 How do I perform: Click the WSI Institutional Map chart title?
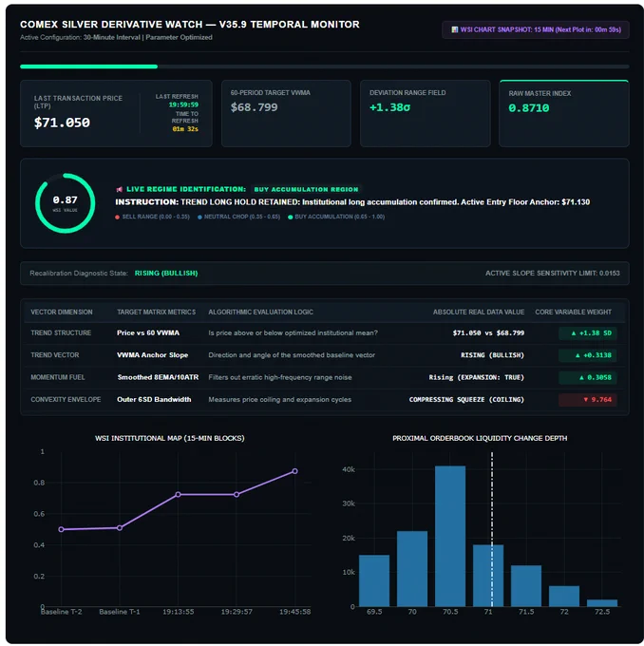tap(170, 438)
